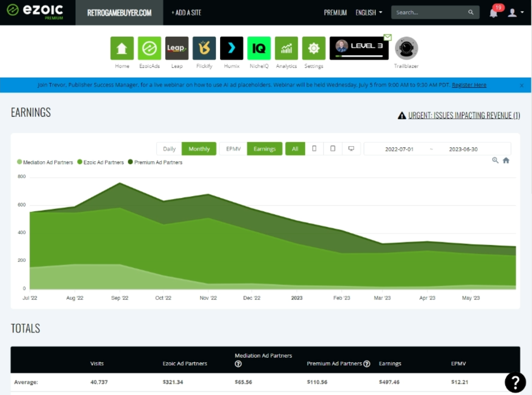The image size is (532, 395).
Task: Show EPMV in the chart
Action: [234, 149]
